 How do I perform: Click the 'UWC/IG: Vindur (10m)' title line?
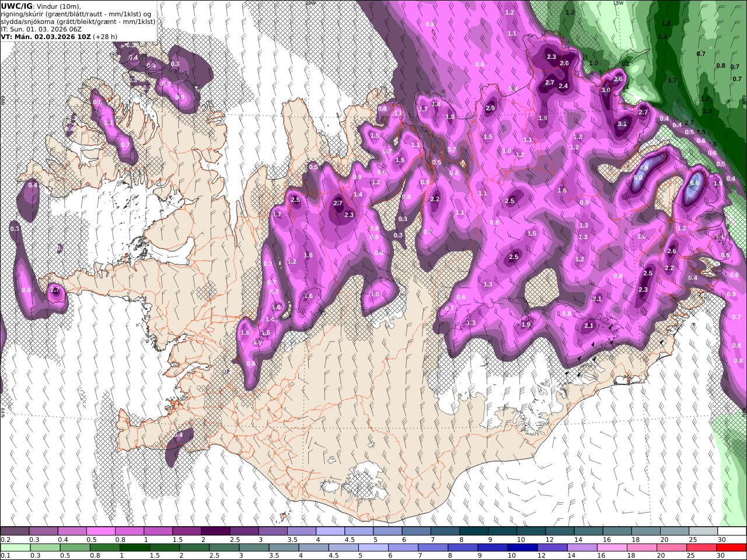[41, 6]
